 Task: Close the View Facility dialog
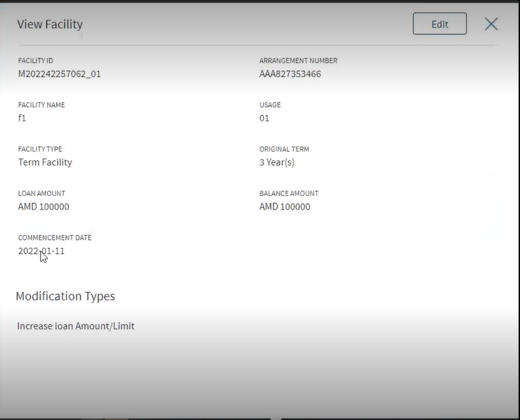491,24
